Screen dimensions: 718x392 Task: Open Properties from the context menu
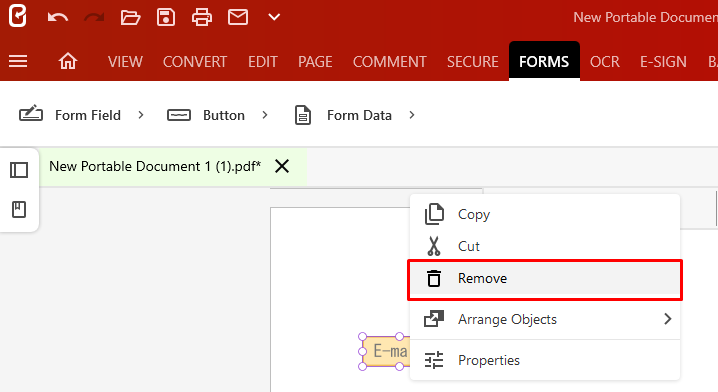point(544,360)
